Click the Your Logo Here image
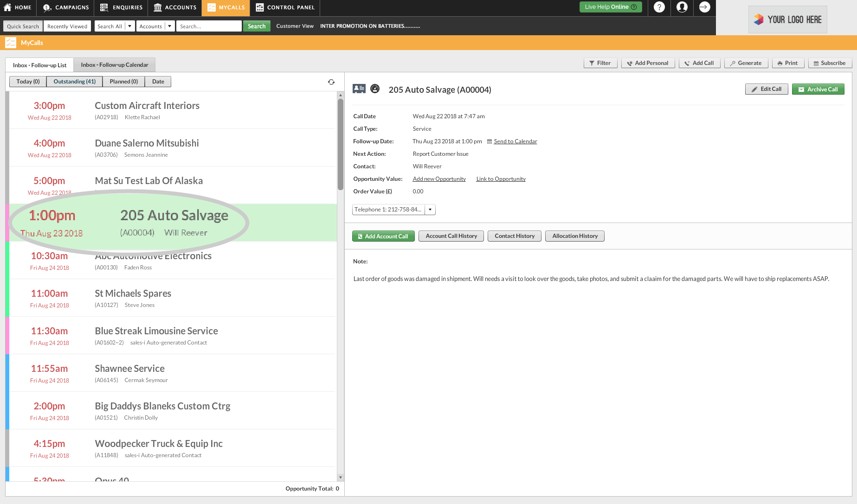 [788, 19]
